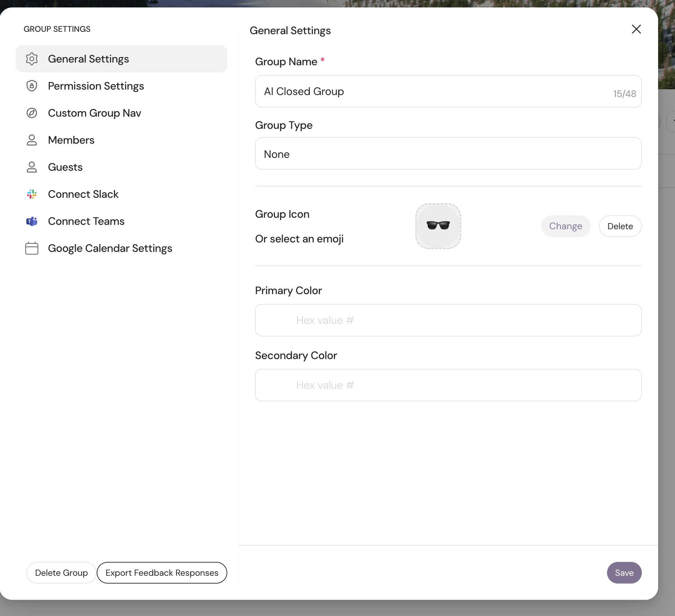Click the Permission Settings shield icon
The image size is (675, 616).
coord(32,86)
